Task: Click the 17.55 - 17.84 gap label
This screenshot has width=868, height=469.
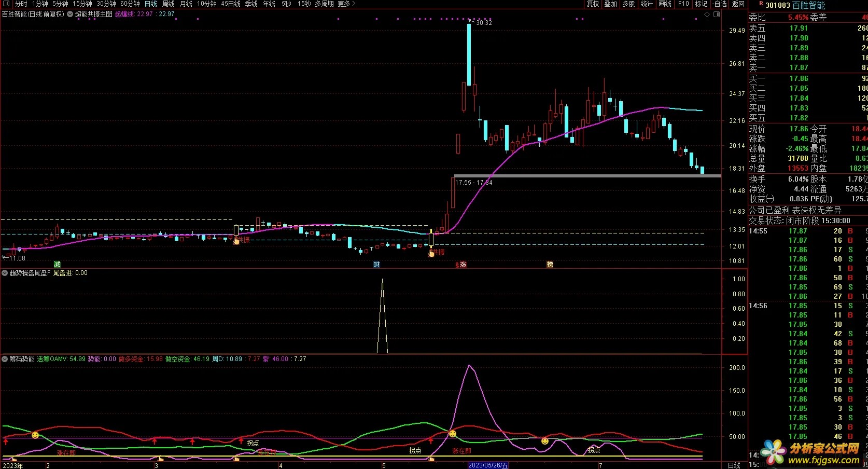Action: pyautogui.click(x=474, y=183)
